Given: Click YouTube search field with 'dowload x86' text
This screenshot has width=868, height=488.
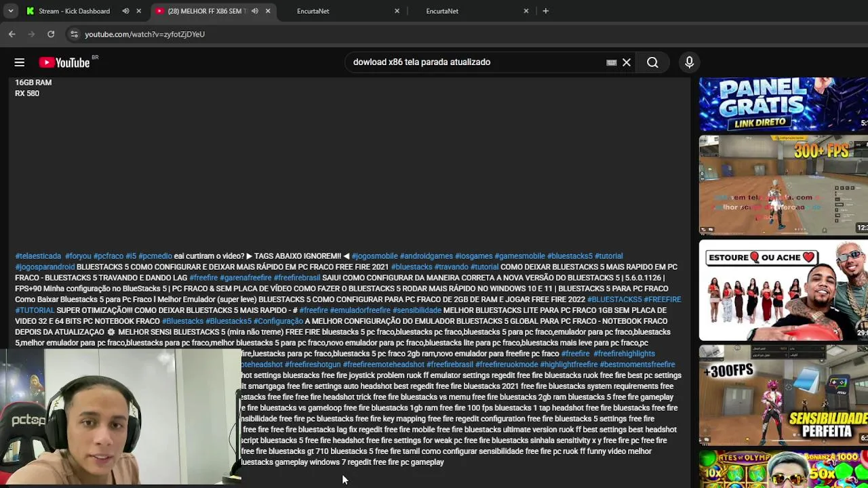Looking at the screenshot, I should 475,62.
